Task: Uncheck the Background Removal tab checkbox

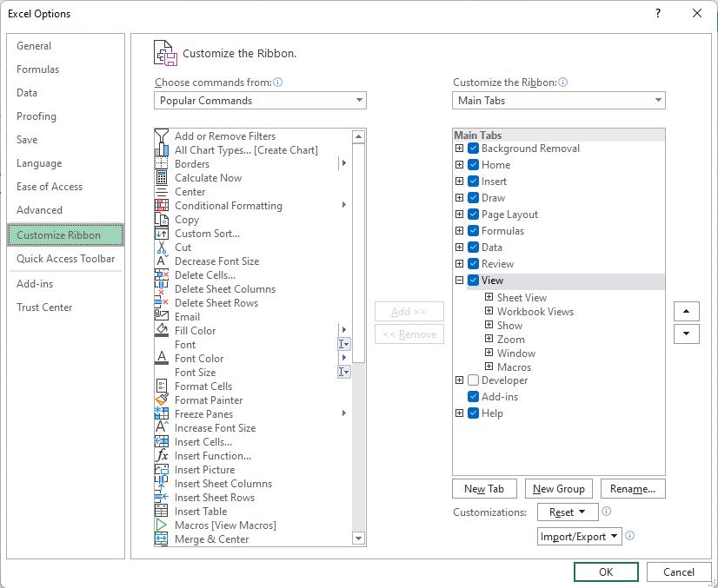Action: [474, 149]
